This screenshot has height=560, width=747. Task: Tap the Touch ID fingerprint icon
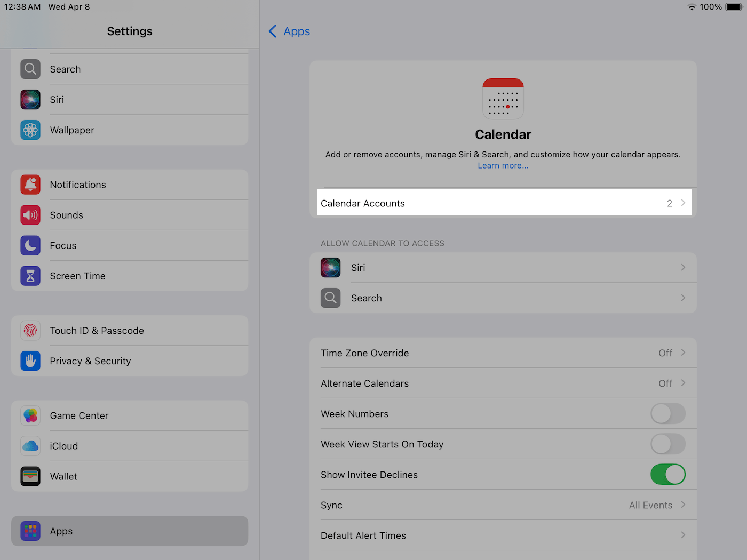(30, 331)
